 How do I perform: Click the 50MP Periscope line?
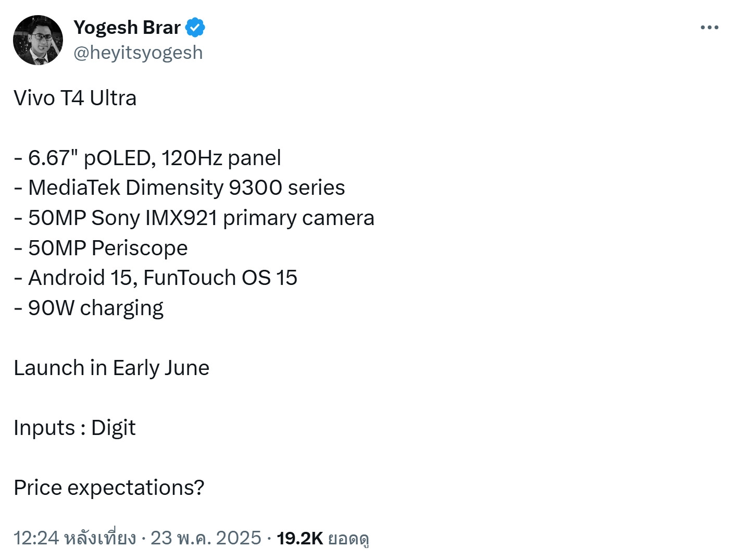click(x=101, y=248)
